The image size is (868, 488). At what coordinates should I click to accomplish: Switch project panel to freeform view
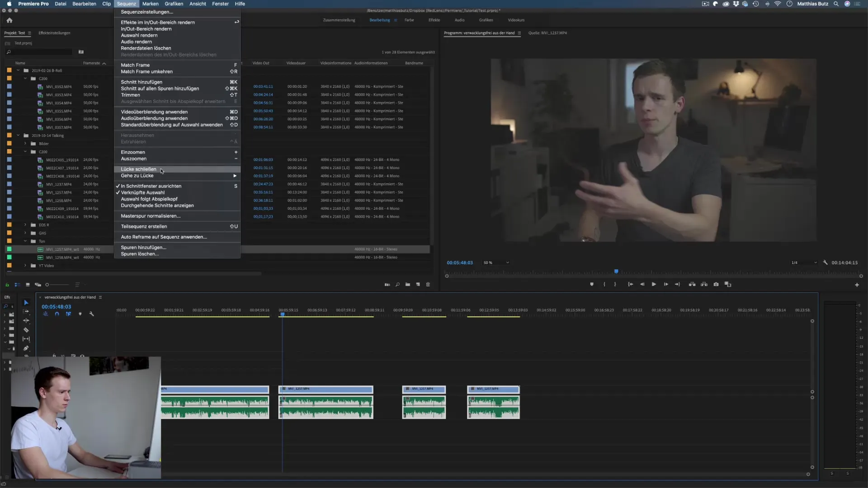38,285
